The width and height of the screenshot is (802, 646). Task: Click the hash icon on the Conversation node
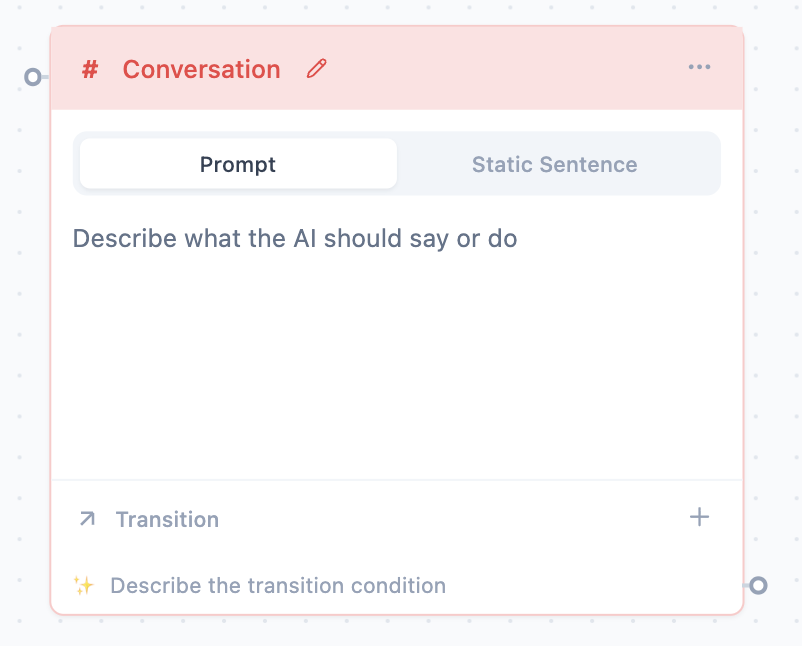tap(89, 69)
